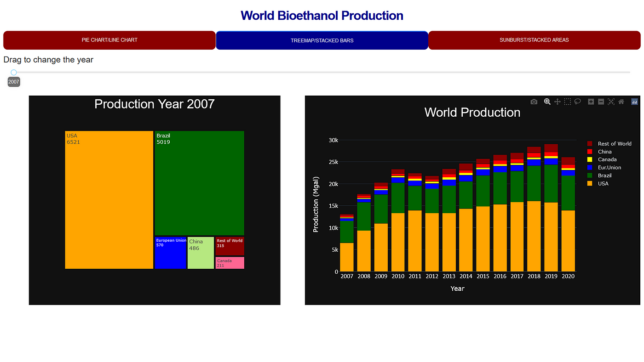
Task: Click the 2011 stacked bar
Action: [415, 222]
